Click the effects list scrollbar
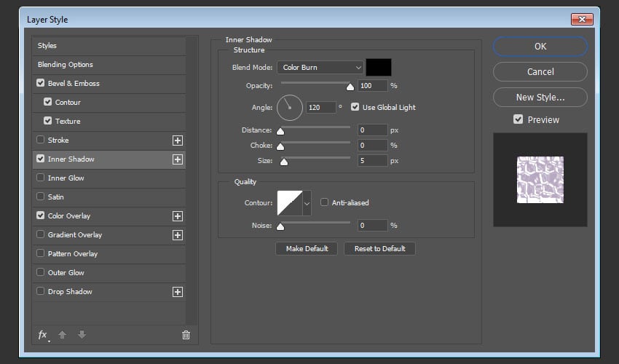Image resolution: width=619 pixels, height=364 pixels. point(192,181)
